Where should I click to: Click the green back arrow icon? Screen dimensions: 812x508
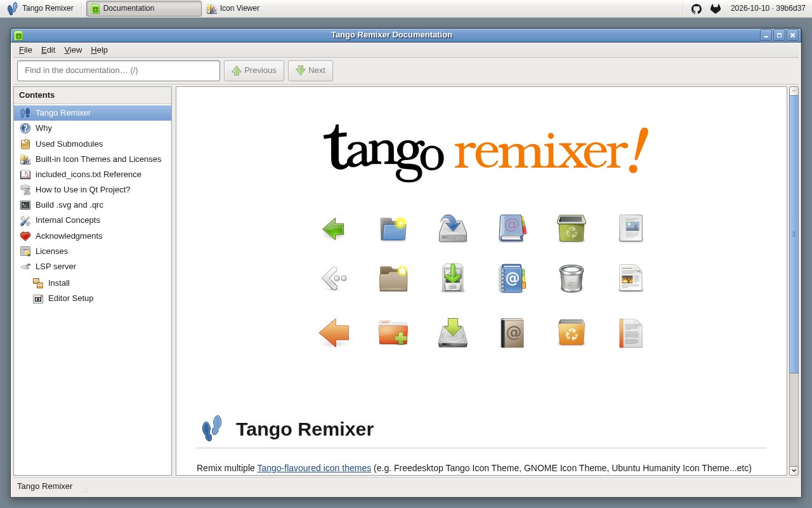tap(333, 229)
